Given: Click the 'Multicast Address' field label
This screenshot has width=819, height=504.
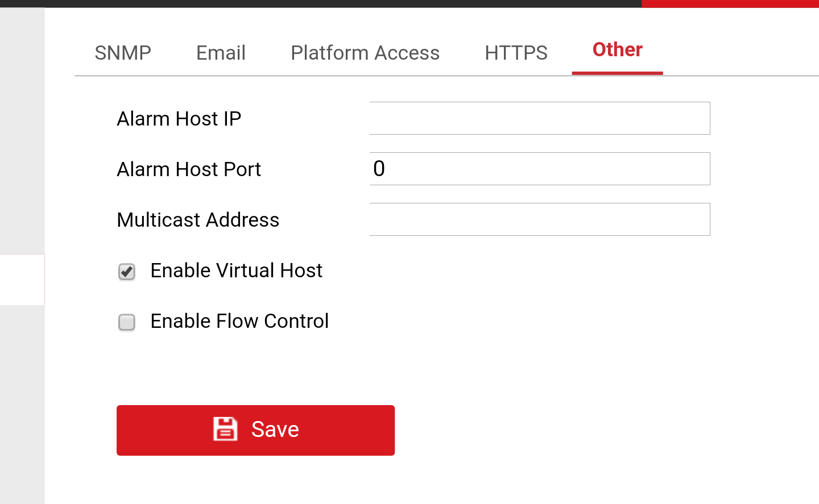Looking at the screenshot, I should (198, 220).
